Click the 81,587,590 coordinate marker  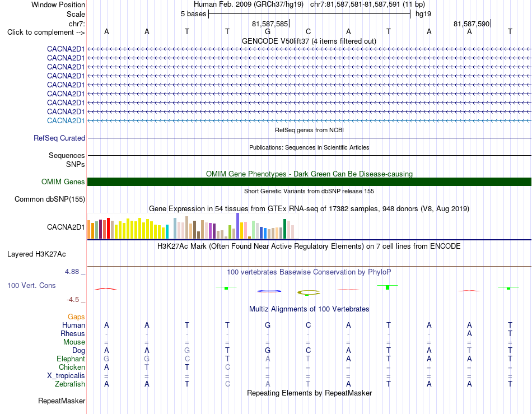472,24
